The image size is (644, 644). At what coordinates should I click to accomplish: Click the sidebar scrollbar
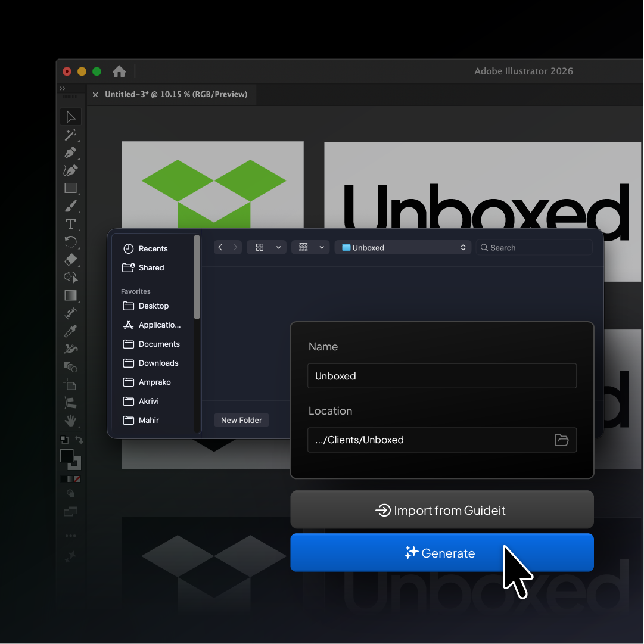tap(197, 277)
